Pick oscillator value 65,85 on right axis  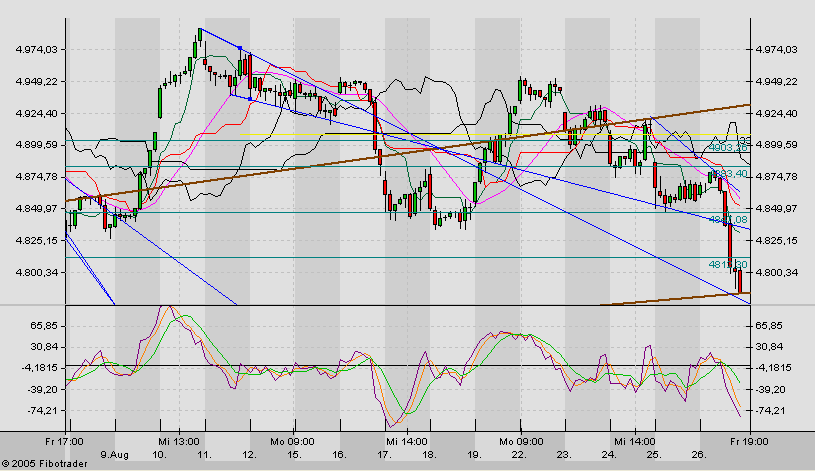click(x=771, y=326)
